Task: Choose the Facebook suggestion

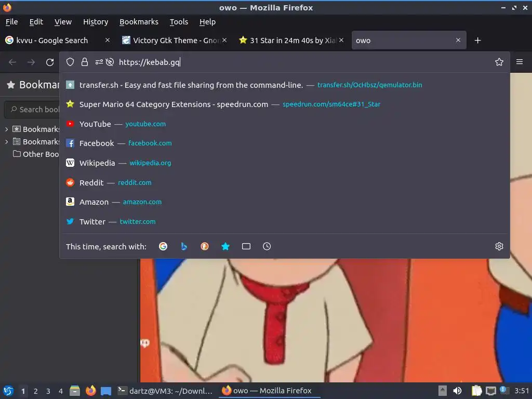Action: pyautogui.click(x=285, y=143)
